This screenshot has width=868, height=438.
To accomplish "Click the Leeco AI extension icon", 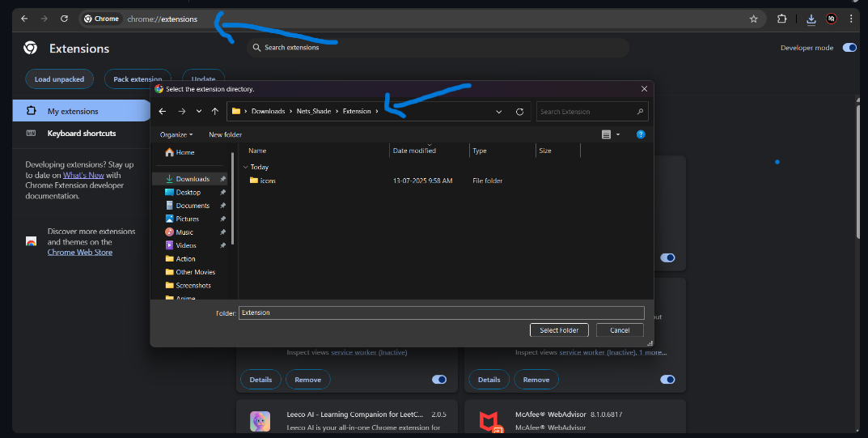I will tap(260, 421).
